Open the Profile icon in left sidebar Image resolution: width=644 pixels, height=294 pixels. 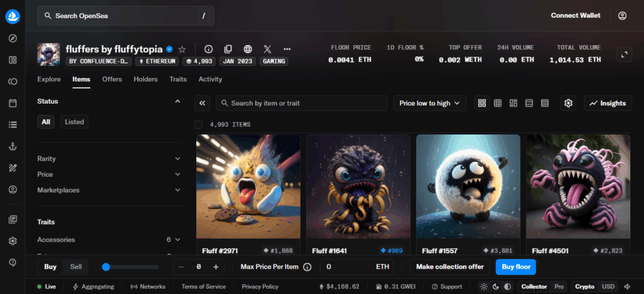click(13, 190)
